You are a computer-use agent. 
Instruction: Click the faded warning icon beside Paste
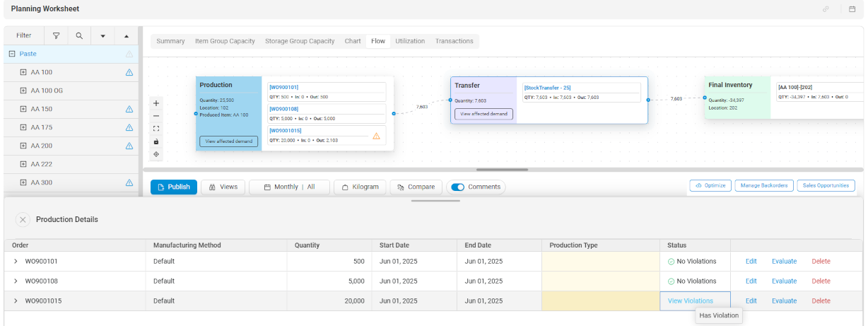129,54
